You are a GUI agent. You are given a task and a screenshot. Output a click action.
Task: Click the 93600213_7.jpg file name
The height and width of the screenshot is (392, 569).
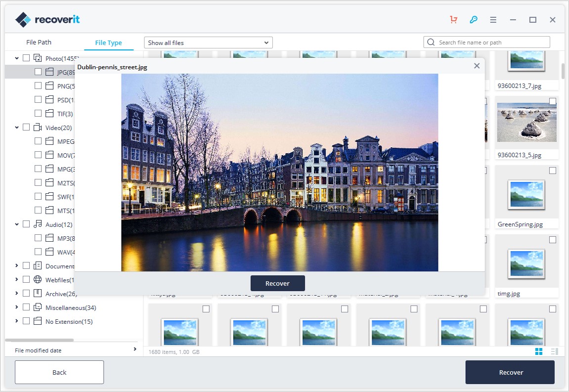tap(519, 86)
